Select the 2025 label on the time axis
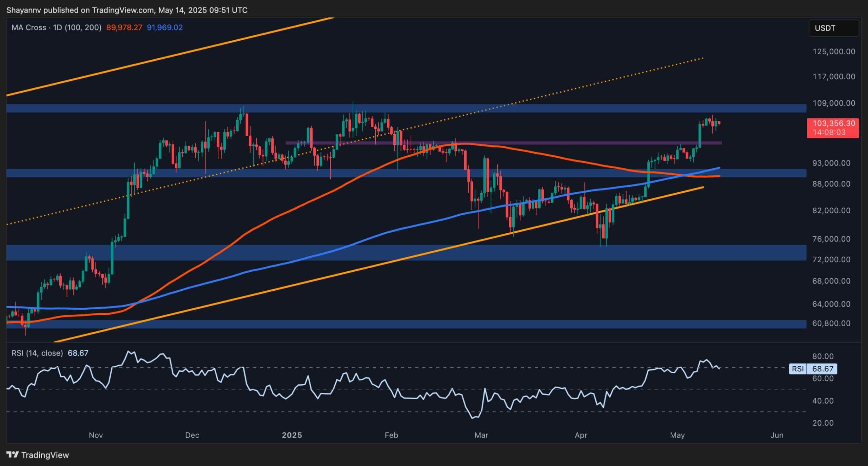 tap(292, 435)
